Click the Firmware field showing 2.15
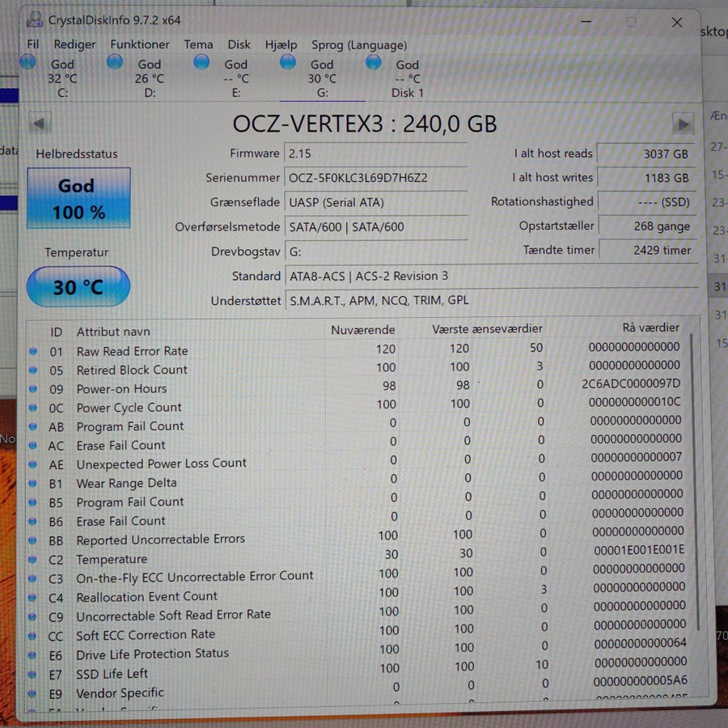This screenshot has height=728, width=728. (x=375, y=154)
